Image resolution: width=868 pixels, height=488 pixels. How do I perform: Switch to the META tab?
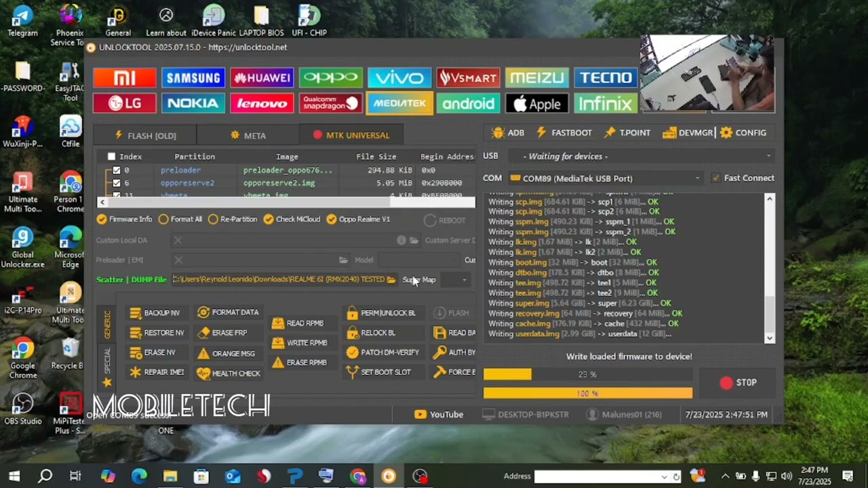248,136
